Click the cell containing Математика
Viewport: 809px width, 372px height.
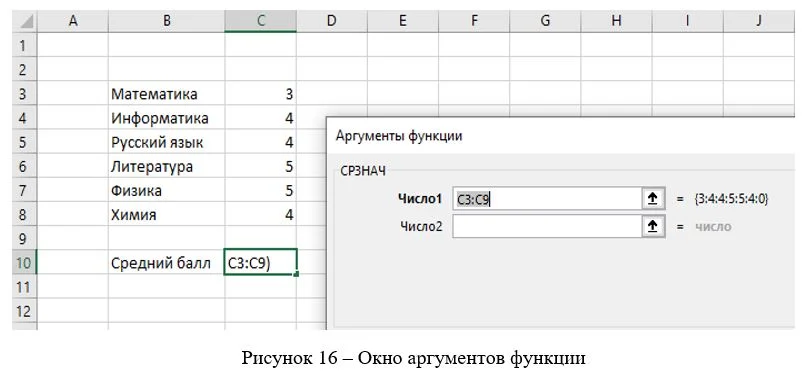[166, 93]
